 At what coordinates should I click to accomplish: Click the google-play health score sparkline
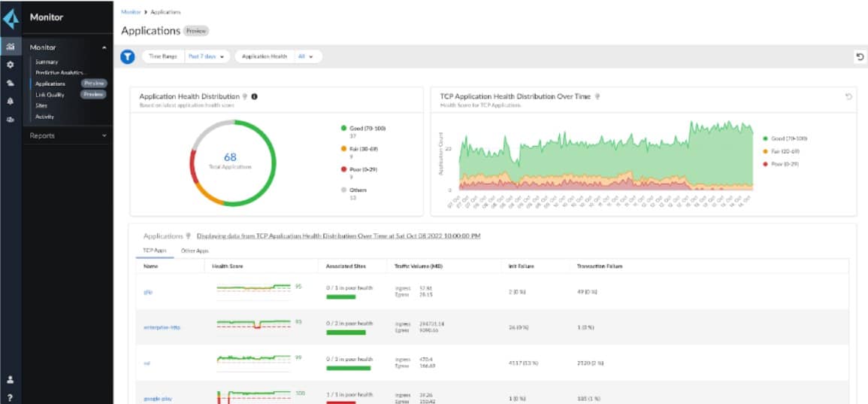pos(253,396)
